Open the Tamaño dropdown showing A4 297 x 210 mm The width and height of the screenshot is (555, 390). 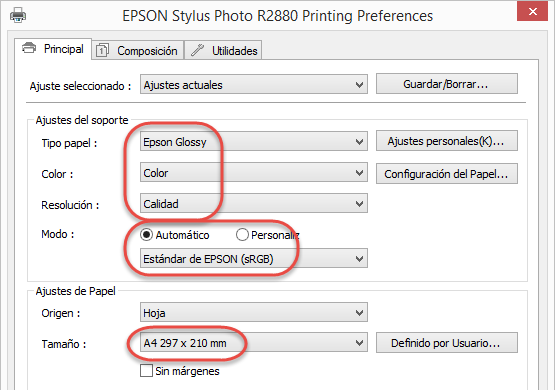point(254,342)
